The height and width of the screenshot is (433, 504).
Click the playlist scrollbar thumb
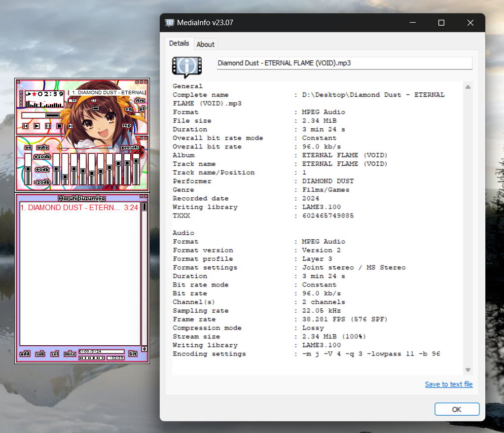pyautogui.click(x=144, y=207)
